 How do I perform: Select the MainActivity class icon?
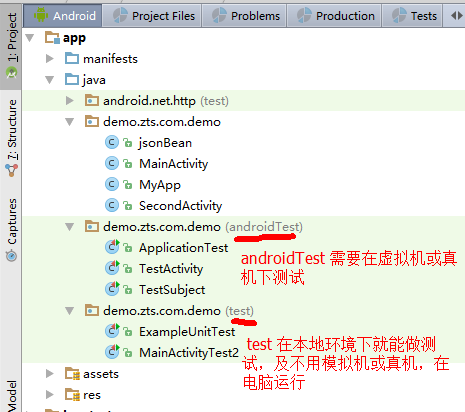click(x=112, y=163)
